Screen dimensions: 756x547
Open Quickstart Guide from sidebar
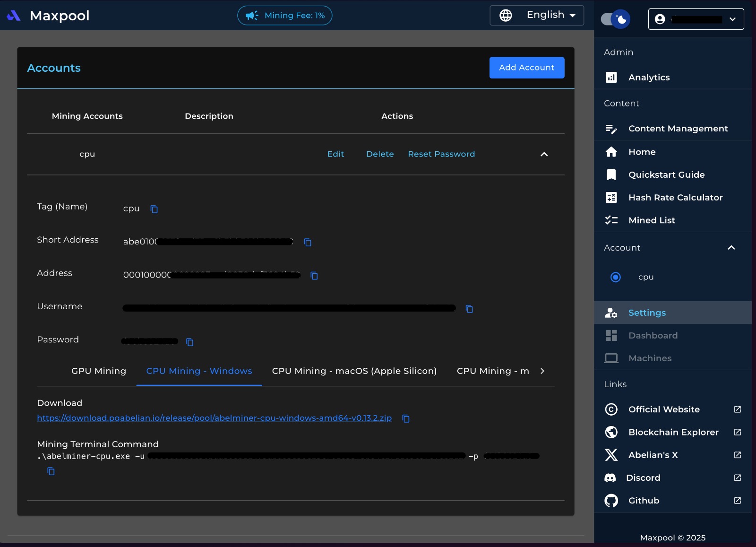pos(673,174)
